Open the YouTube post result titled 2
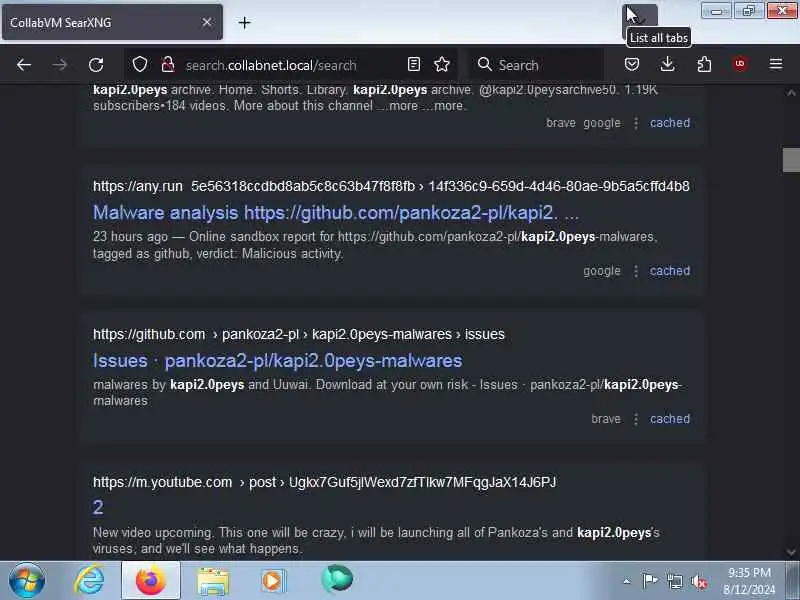This screenshot has width=800, height=600. 98,507
